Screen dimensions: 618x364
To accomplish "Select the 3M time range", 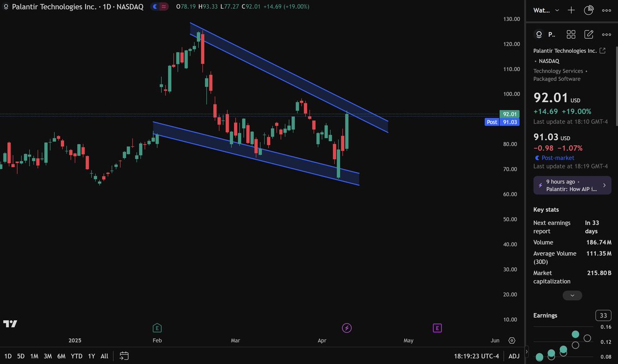I will tap(47, 356).
